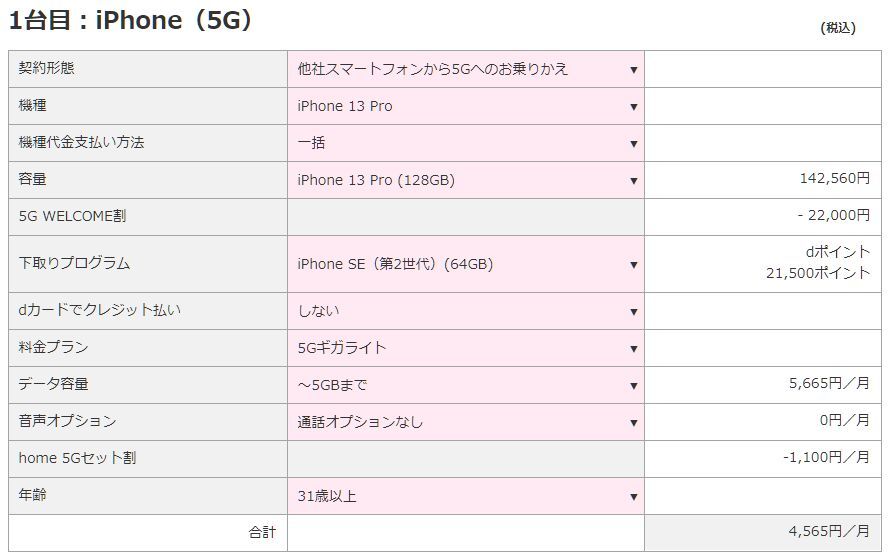Click the (税込) tax-included note
891x560 pixels.
pos(837,28)
